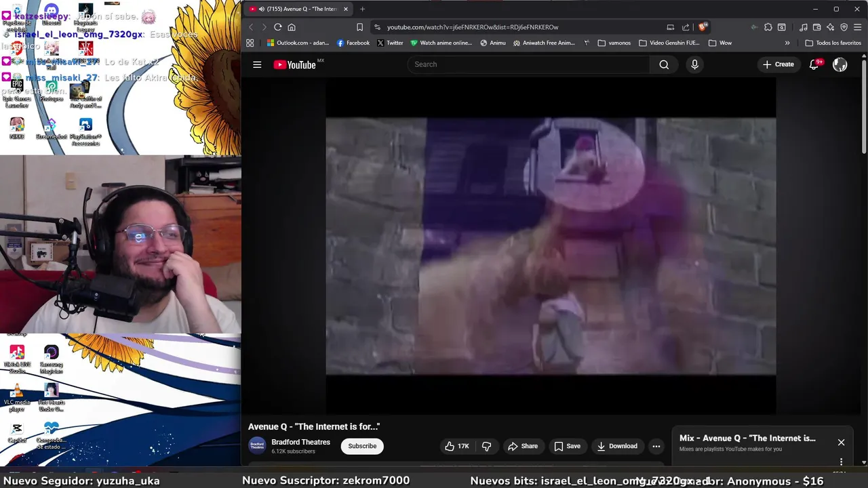Select the Avenue Q YouTube tab
The image size is (868, 488).
click(298, 9)
